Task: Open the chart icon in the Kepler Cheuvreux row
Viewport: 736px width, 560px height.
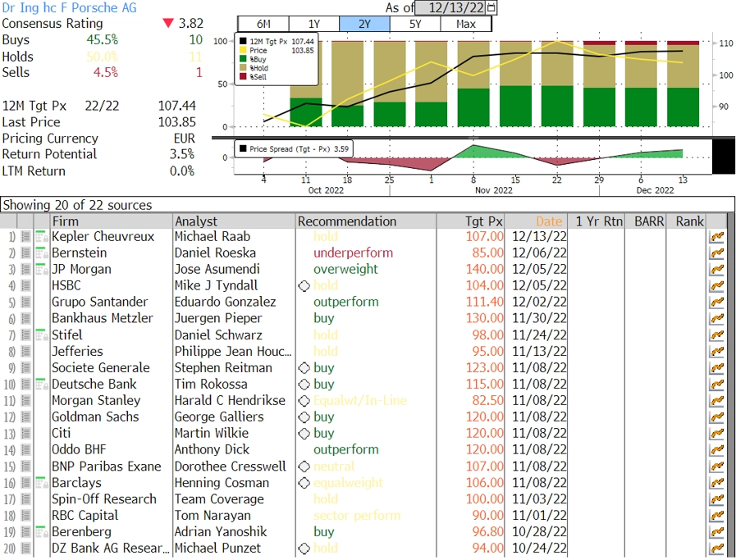Action: click(717, 237)
